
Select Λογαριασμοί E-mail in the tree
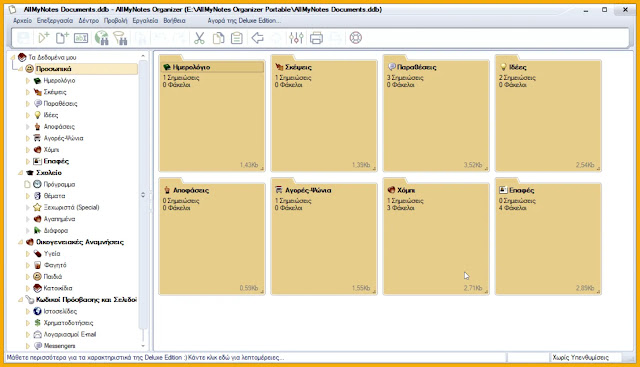coord(70,334)
